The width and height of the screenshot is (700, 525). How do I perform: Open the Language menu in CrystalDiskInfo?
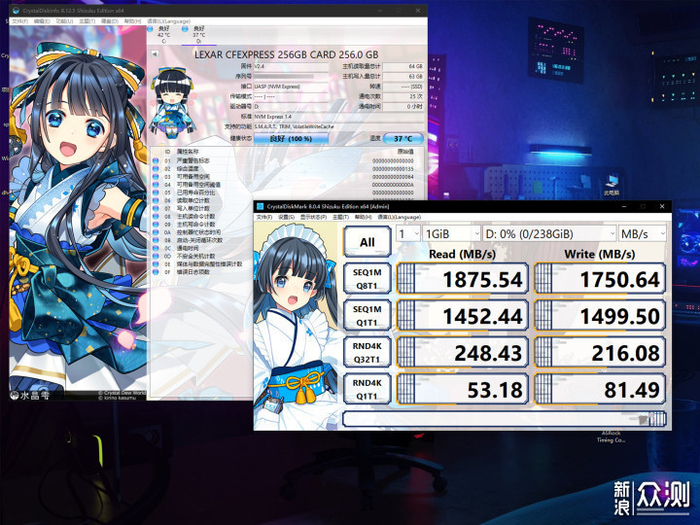coord(169,21)
